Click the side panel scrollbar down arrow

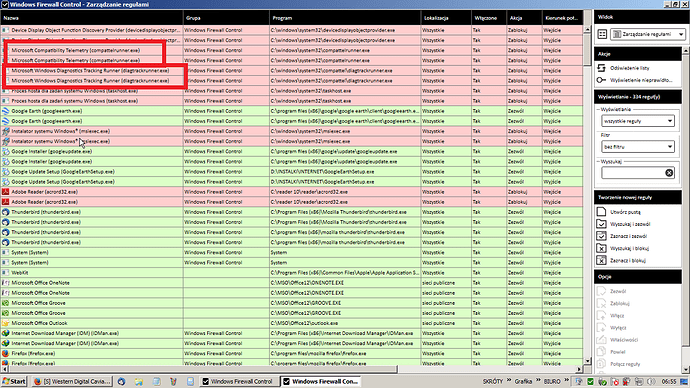click(x=686, y=370)
